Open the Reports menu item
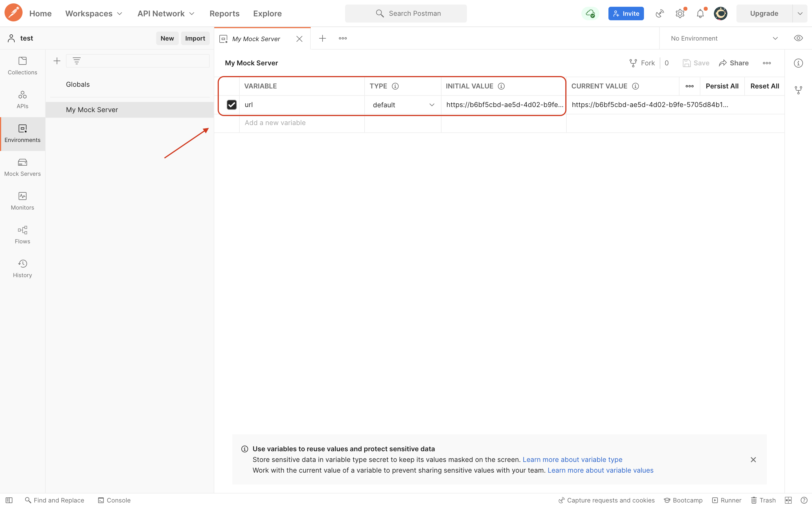This screenshot has width=812, height=507. click(224, 14)
